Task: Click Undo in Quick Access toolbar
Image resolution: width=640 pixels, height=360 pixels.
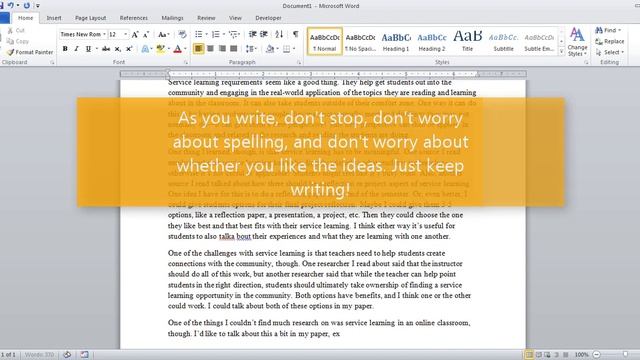Action: [10, 5]
